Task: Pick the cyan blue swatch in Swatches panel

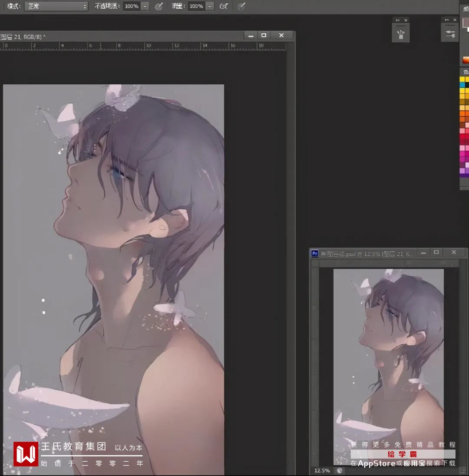Action: [x=462, y=85]
